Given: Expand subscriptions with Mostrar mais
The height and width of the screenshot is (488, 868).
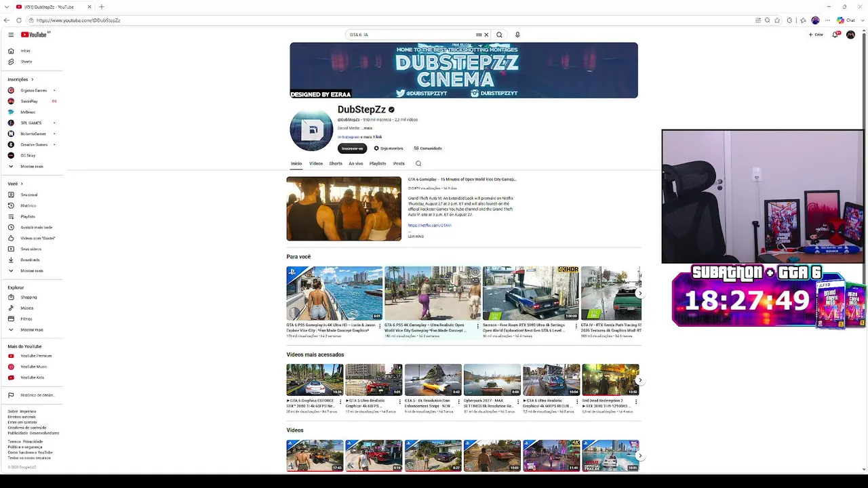Looking at the screenshot, I should point(32,166).
